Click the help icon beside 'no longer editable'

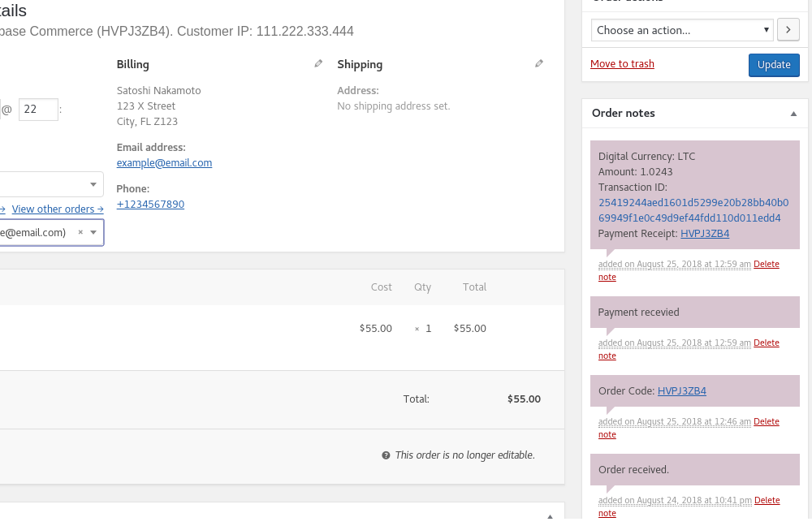pyautogui.click(x=386, y=455)
